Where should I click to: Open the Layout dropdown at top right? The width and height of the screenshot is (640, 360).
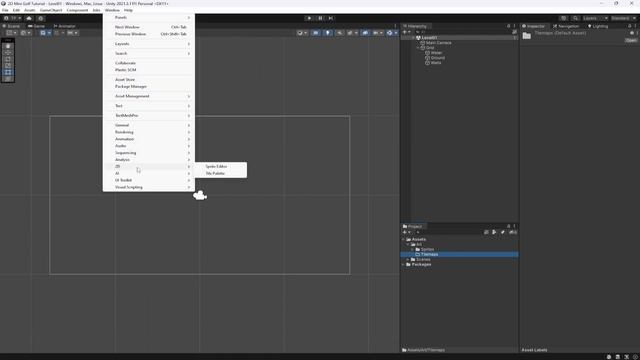[624, 18]
